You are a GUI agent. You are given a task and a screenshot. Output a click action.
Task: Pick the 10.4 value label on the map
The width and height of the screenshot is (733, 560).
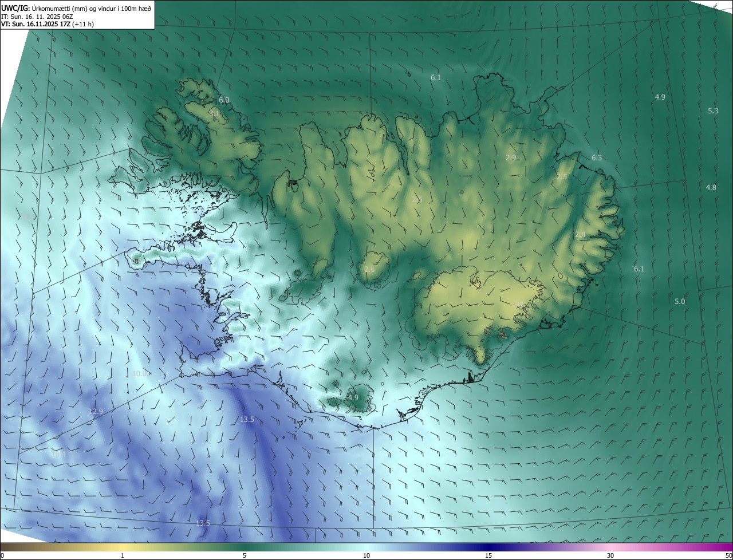point(58,454)
